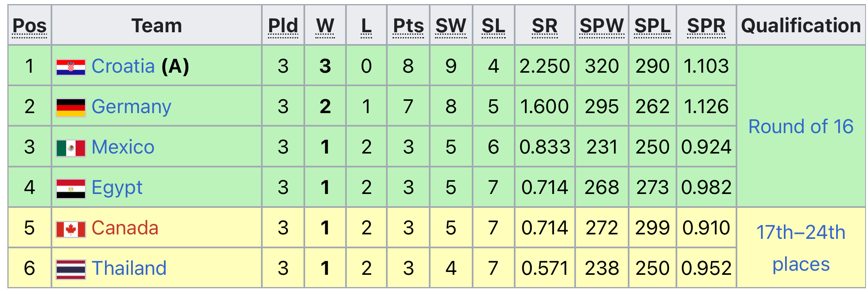This screenshot has width=868, height=294.
Task: Click the Mexico flag icon
Action: (x=71, y=148)
